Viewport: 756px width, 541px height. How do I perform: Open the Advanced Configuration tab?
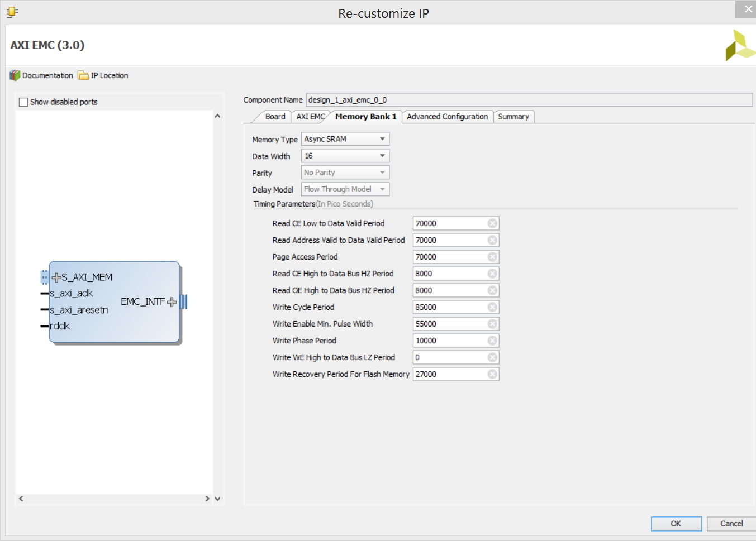447,117
